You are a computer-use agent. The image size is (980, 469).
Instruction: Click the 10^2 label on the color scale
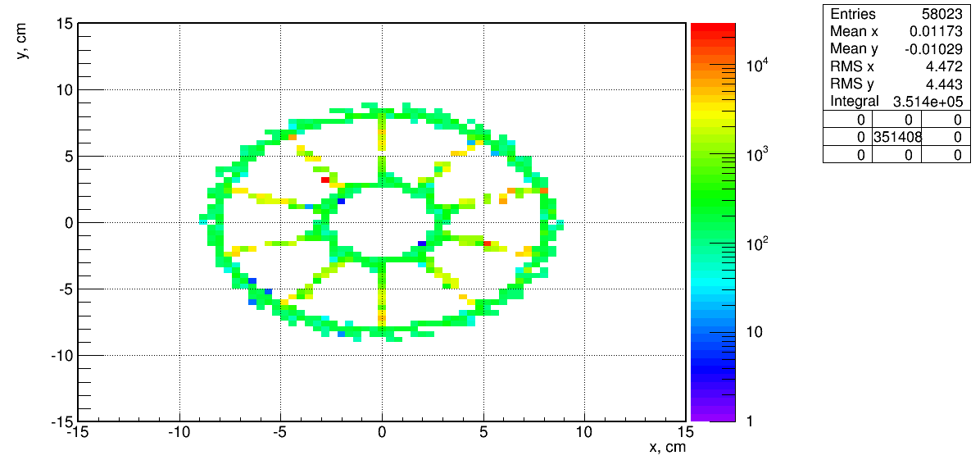[757, 243]
